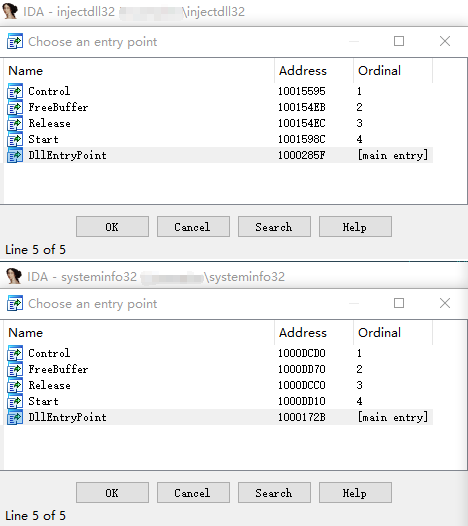Select the DllEntryPoint row at address 1000285F
The height and width of the screenshot is (526, 468).
click(219, 155)
